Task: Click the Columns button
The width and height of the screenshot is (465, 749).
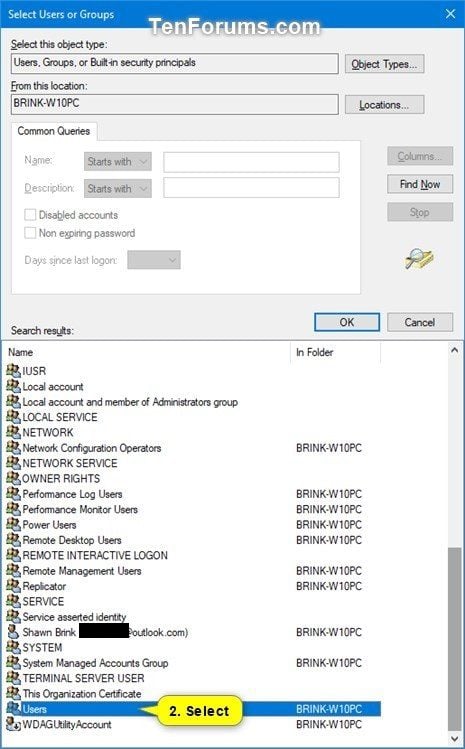Action: 420,156
